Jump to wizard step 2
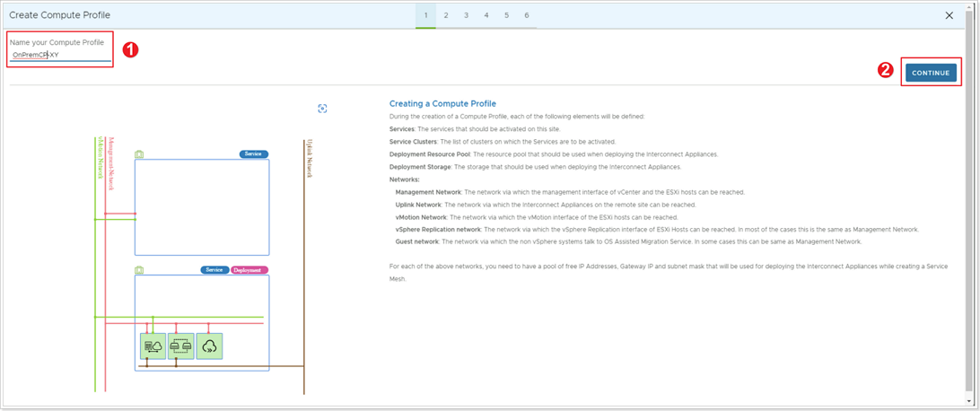Viewport: 980px width, 411px height. pyautogui.click(x=446, y=15)
